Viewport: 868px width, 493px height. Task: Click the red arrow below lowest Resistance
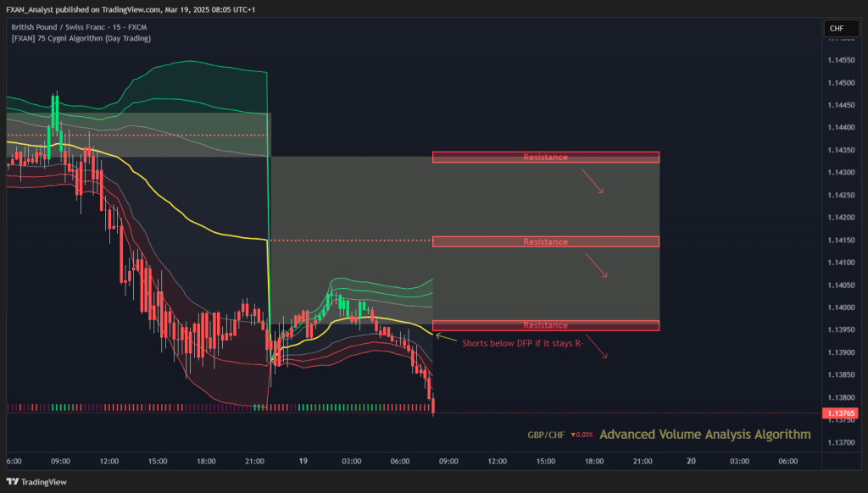[x=597, y=347]
